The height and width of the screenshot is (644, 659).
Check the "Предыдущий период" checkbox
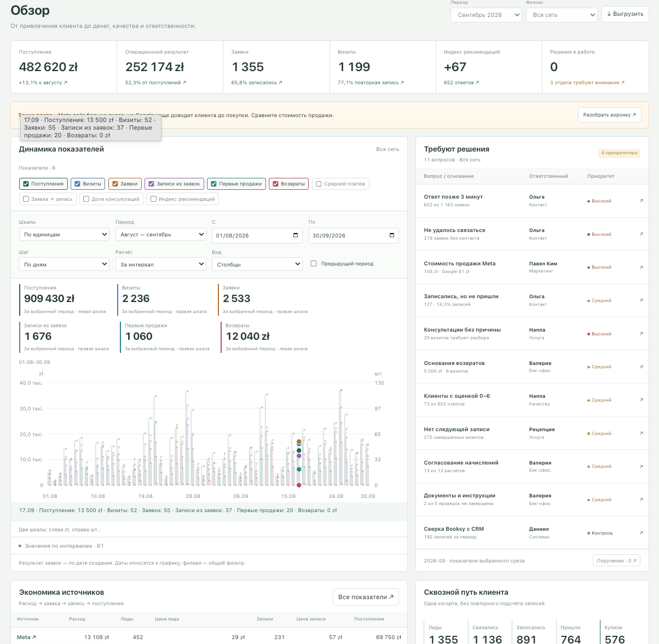[314, 264]
